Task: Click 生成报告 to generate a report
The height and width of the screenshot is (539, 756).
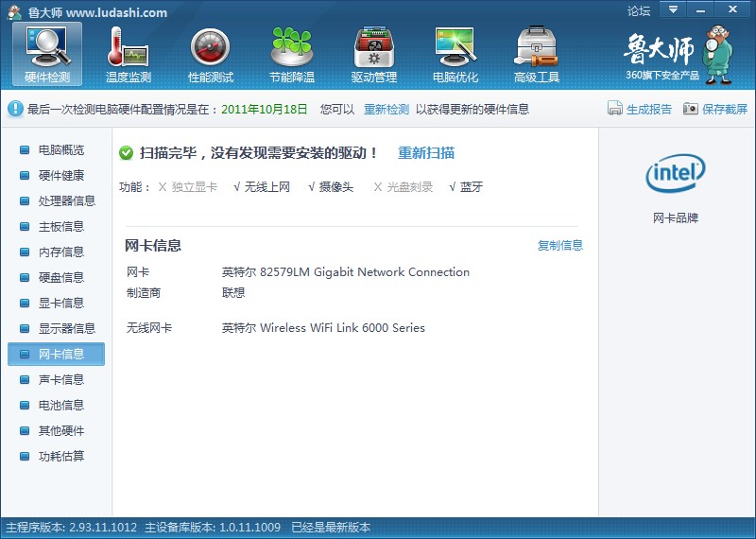Action: [640, 109]
